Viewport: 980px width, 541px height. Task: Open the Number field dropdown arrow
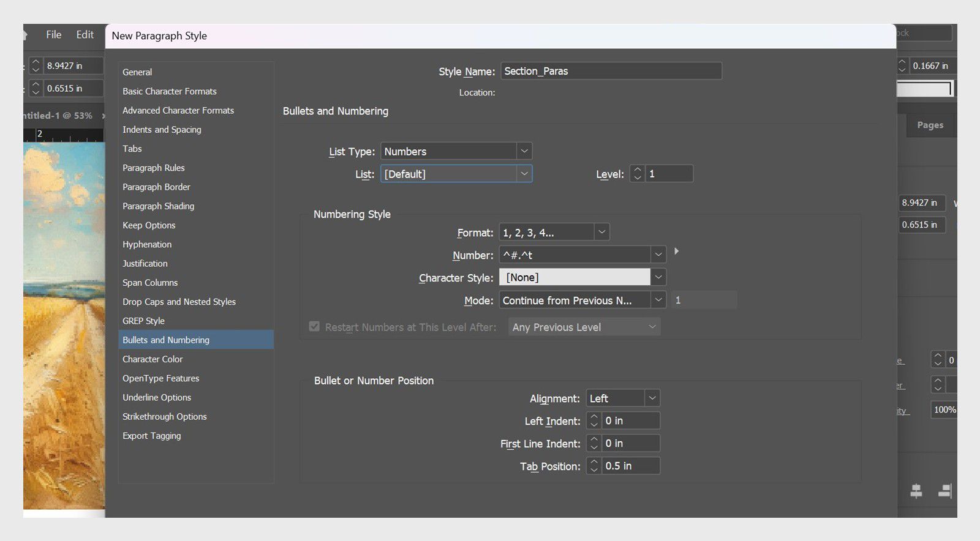pos(658,255)
